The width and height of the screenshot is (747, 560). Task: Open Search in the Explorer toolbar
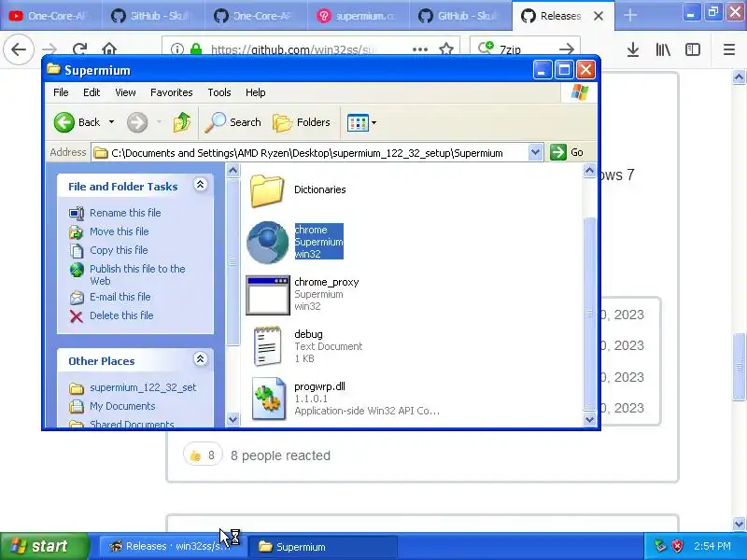pos(233,122)
